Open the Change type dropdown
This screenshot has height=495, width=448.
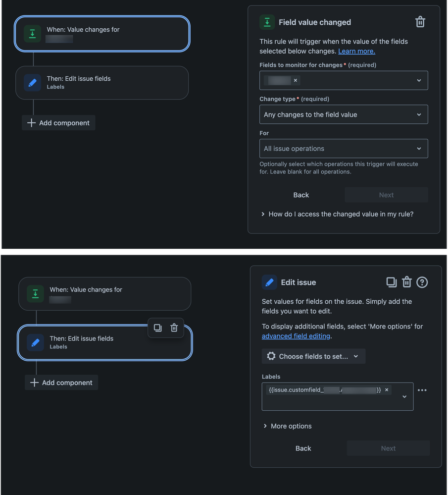point(344,114)
